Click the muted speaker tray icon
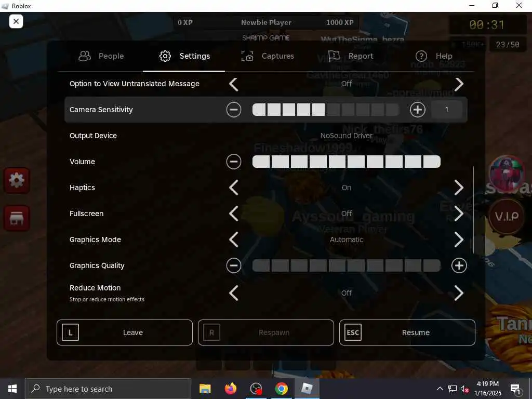 [x=464, y=389]
